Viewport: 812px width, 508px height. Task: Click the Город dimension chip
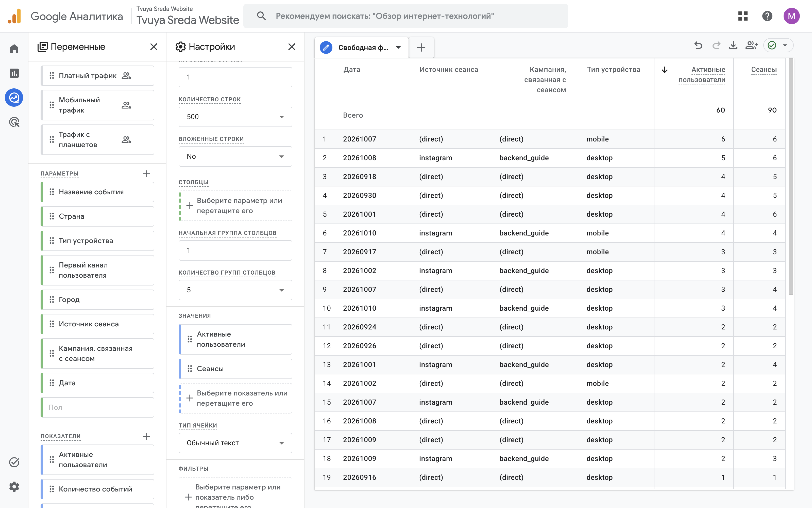click(x=97, y=300)
